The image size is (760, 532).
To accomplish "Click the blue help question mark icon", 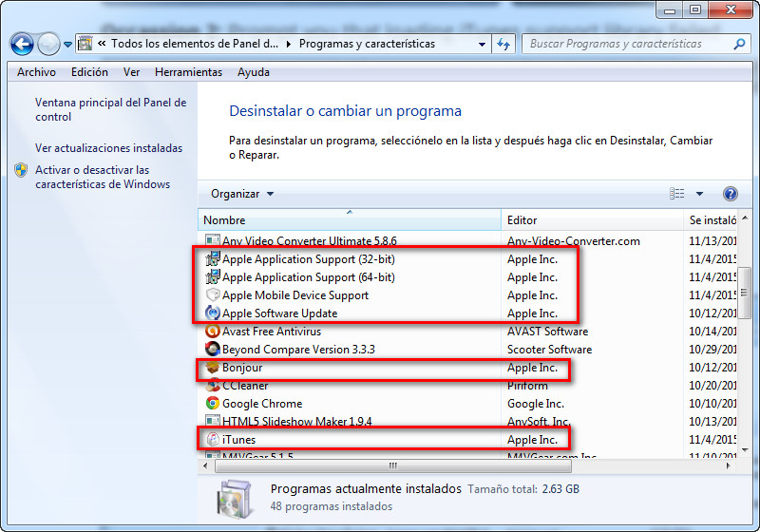I will tap(730, 194).
